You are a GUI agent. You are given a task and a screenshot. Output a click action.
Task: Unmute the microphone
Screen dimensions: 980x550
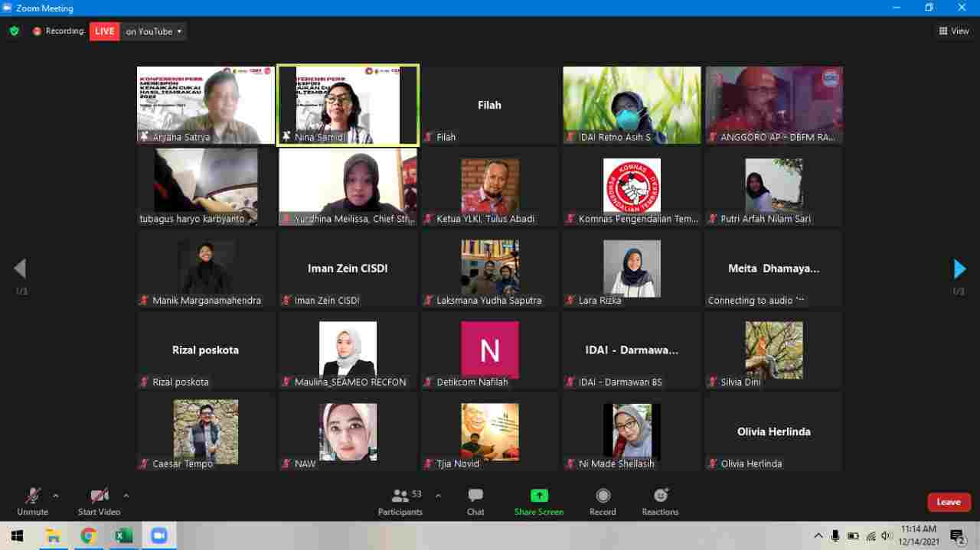[x=32, y=501]
